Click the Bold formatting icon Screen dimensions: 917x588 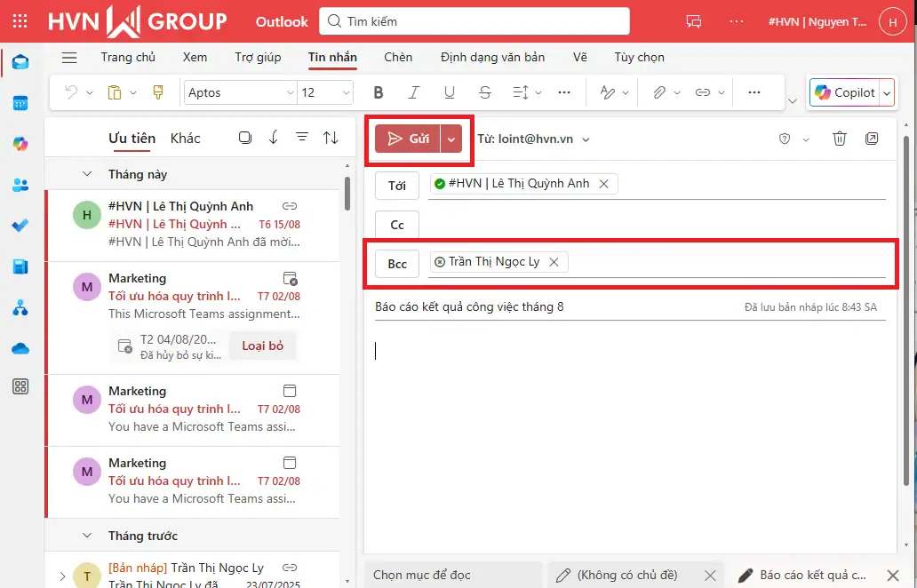coord(379,92)
